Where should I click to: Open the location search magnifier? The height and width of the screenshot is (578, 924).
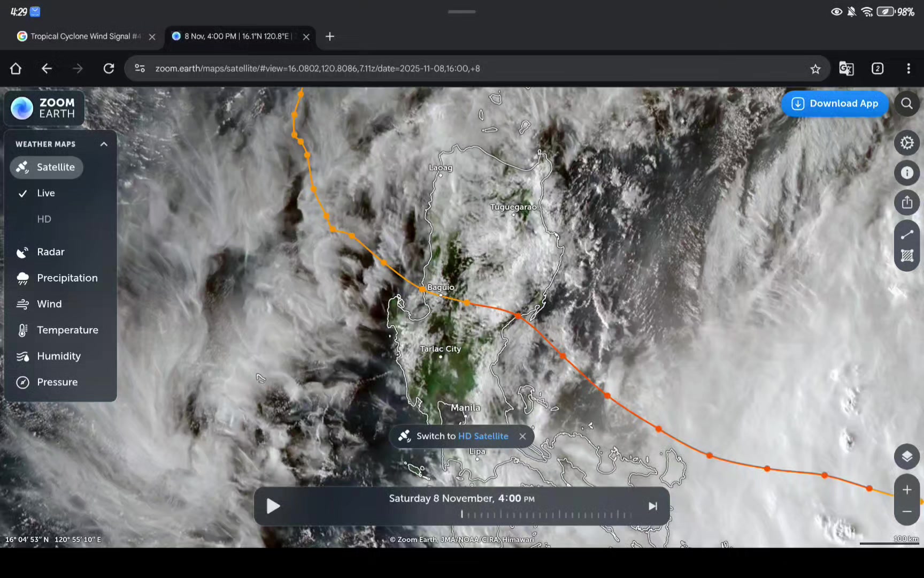coord(907,103)
